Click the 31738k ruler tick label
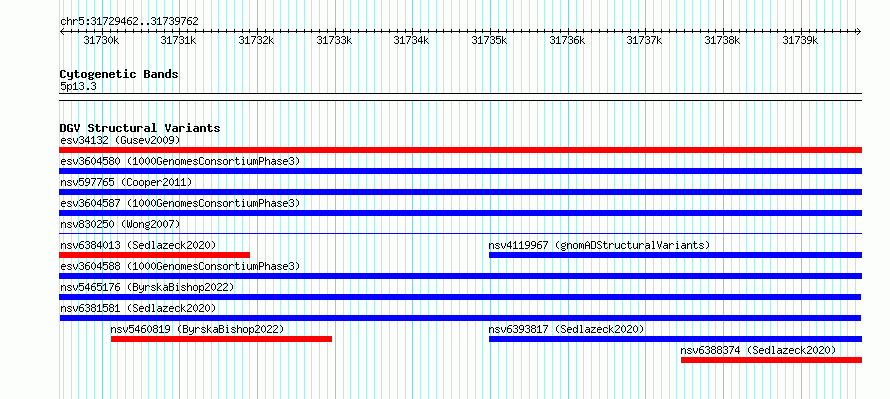890x399 pixels. click(722, 40)
